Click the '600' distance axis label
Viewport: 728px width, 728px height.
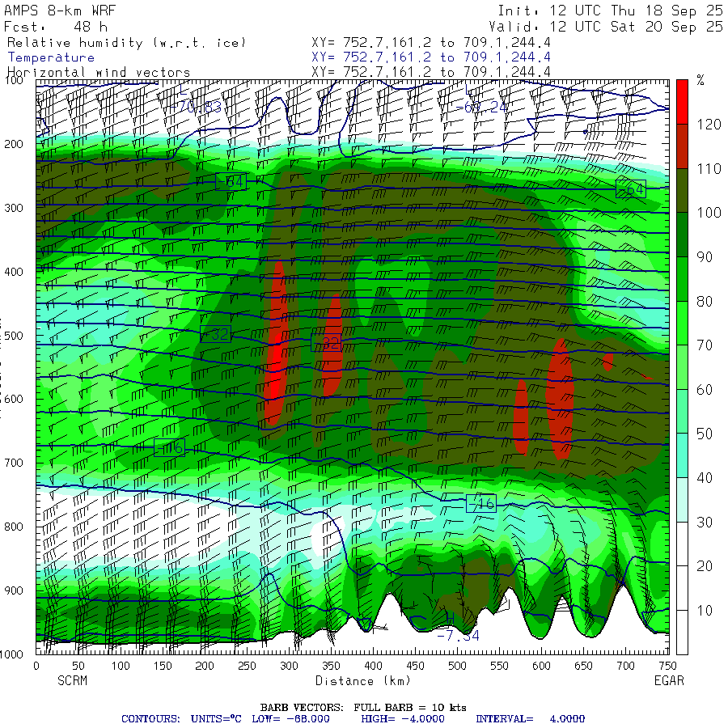pos(541,666)
